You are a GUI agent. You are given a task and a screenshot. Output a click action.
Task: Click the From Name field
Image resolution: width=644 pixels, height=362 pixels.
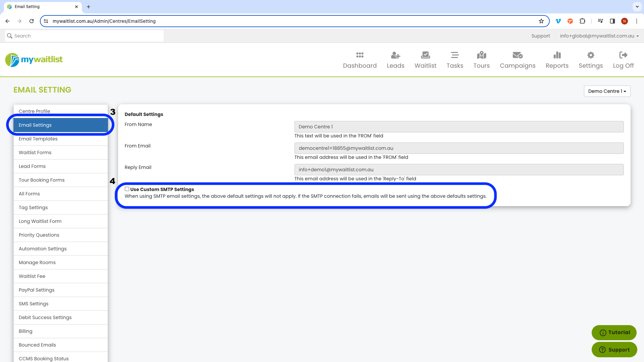pyautogui.click(x=459, y=127)
